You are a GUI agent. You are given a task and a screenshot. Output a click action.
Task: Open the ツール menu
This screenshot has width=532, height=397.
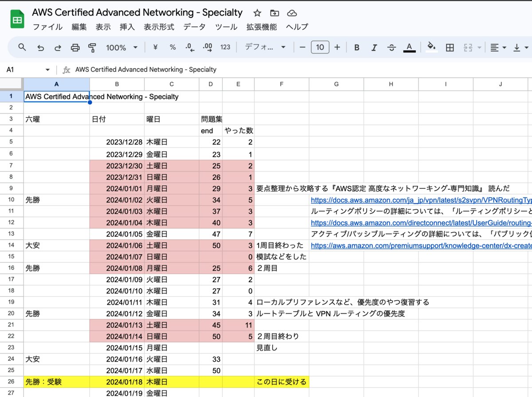click(x=226, y=27)
